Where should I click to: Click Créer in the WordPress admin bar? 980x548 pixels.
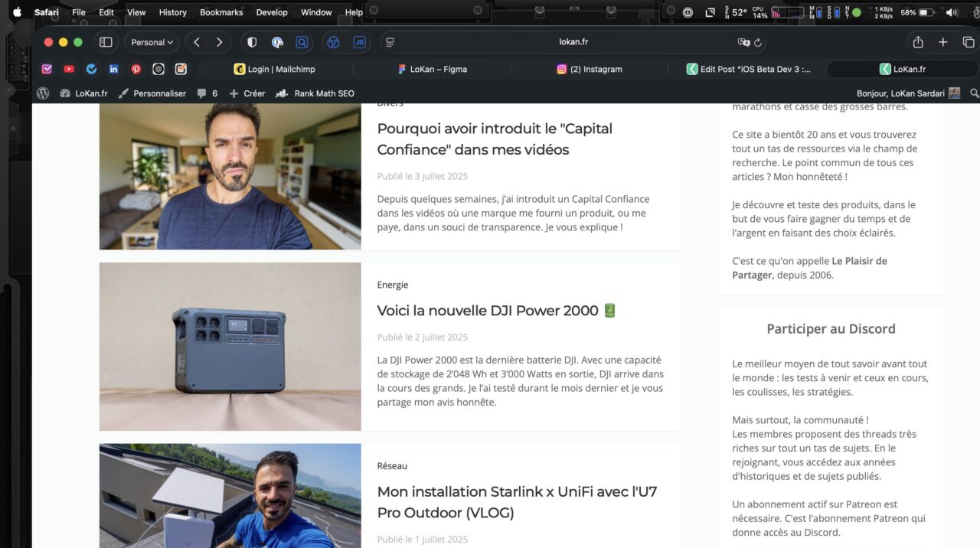tap(247, 93)
